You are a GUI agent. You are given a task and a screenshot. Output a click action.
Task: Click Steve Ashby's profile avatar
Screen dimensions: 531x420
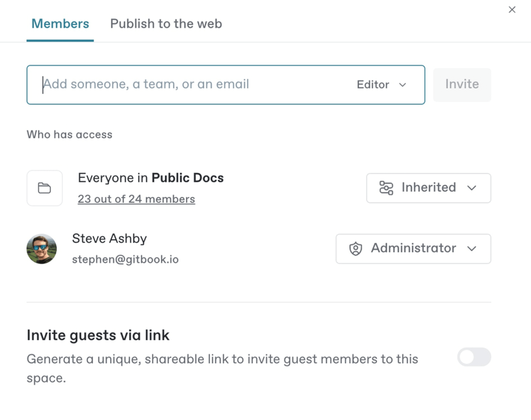[42, 249]
